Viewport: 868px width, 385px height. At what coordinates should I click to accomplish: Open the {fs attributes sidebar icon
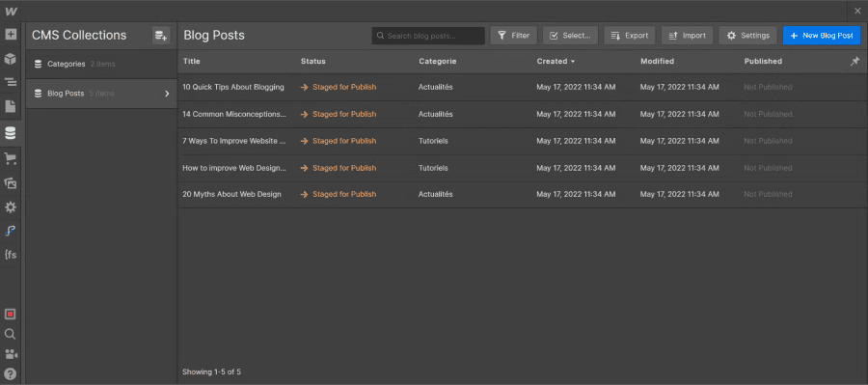tap(11, 255)
